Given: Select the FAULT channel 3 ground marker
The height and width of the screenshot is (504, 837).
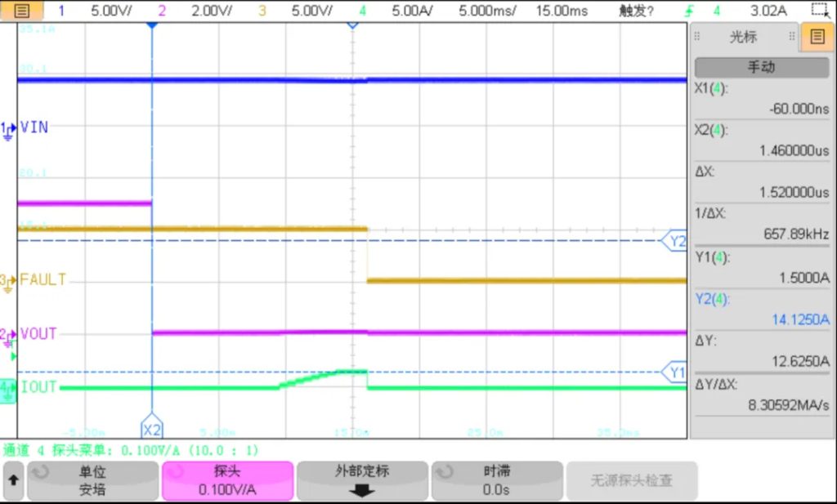Looking at the screenshot, I should pyautogui.click(x=7, y=281).
